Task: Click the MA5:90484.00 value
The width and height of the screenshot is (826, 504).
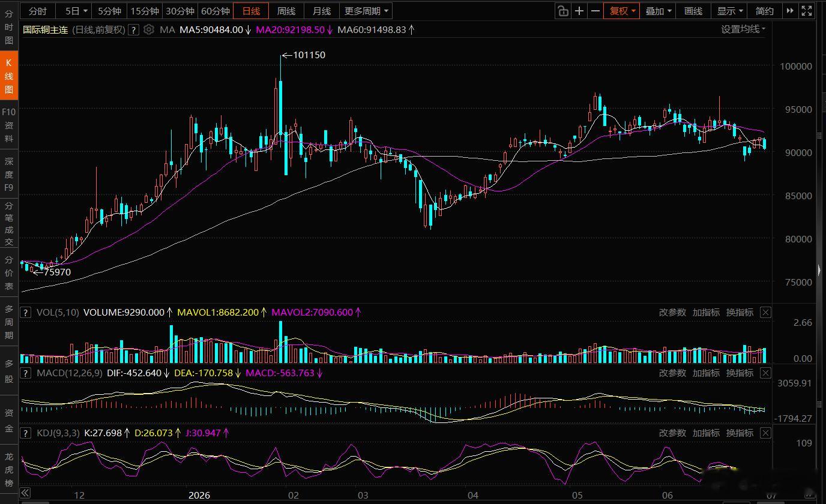Action: [x=211, y=29]
